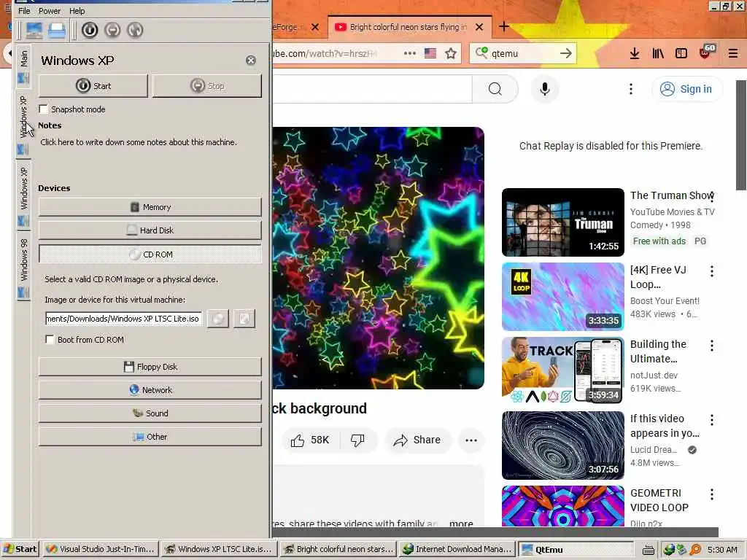
Task: Open The Truman Show video thumbnail
Action: pos(562,222)
